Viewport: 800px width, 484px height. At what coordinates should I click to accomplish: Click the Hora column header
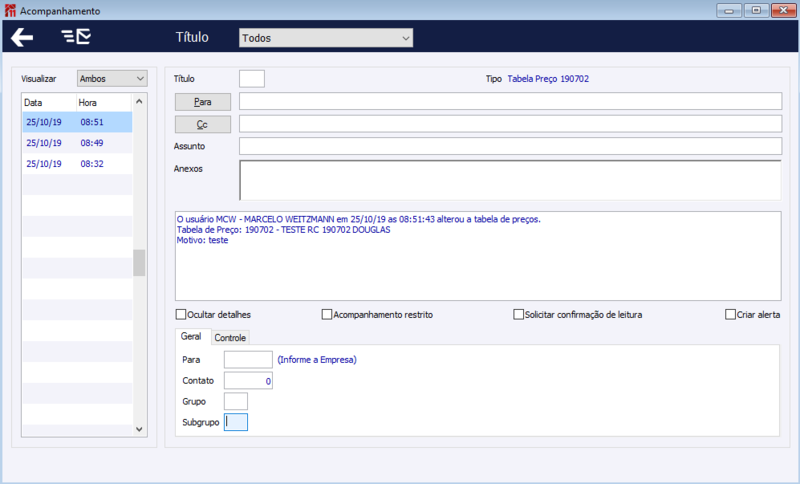[104, 103]
